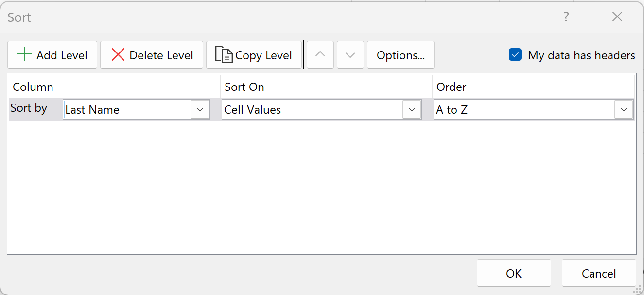644x295 pixels.
Task: Open the Options... button
Action: click(400, 55)
